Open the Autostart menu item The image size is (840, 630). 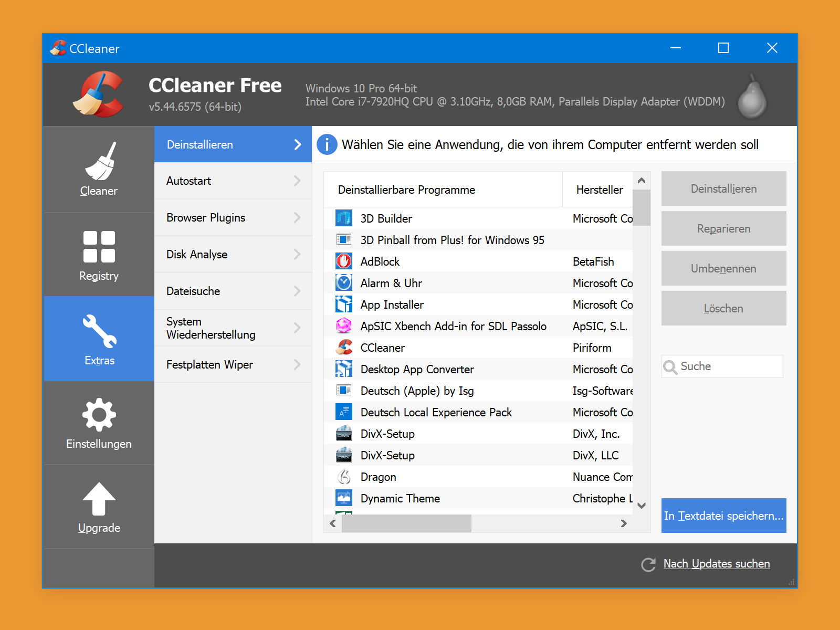(x=233, y=181)
